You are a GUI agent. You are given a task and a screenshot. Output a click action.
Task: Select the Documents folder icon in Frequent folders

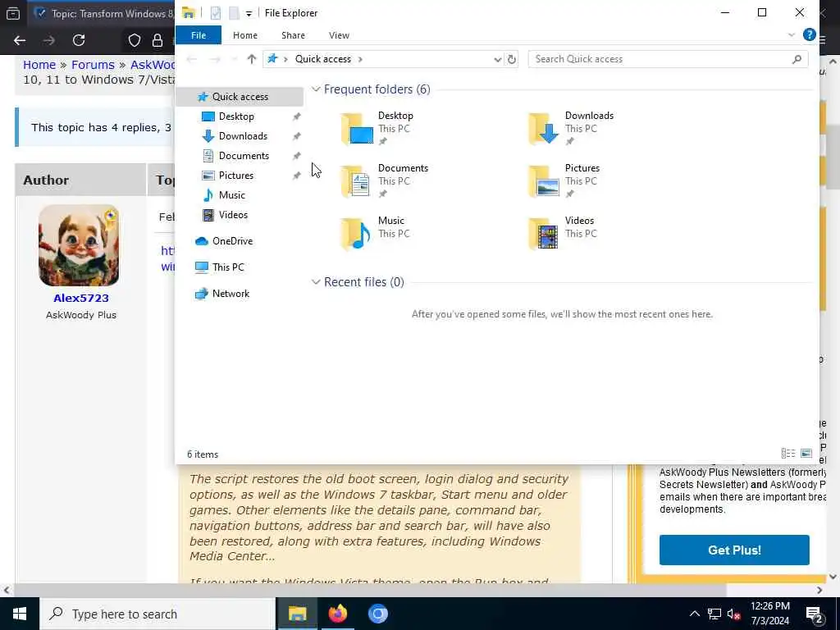[x=357, y=181]
